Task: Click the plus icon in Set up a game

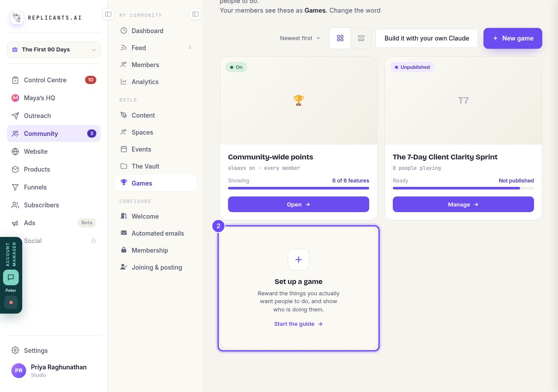Action: 299,260
